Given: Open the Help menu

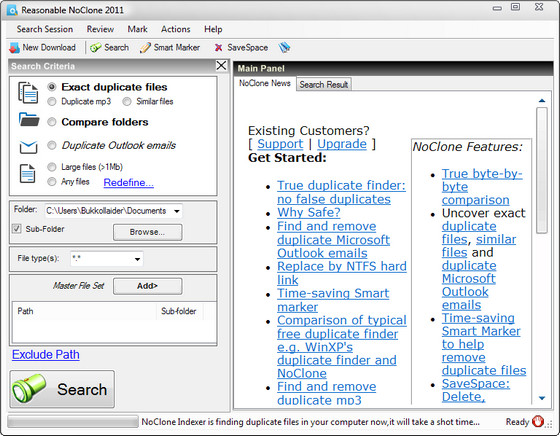Looking at the screenshot, I should [213, 29].
